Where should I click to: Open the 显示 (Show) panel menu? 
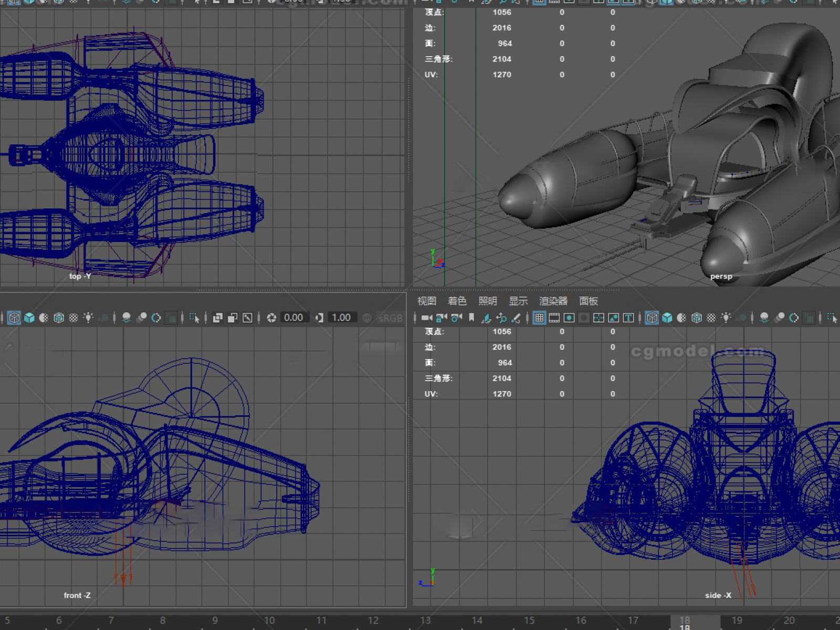518,301
